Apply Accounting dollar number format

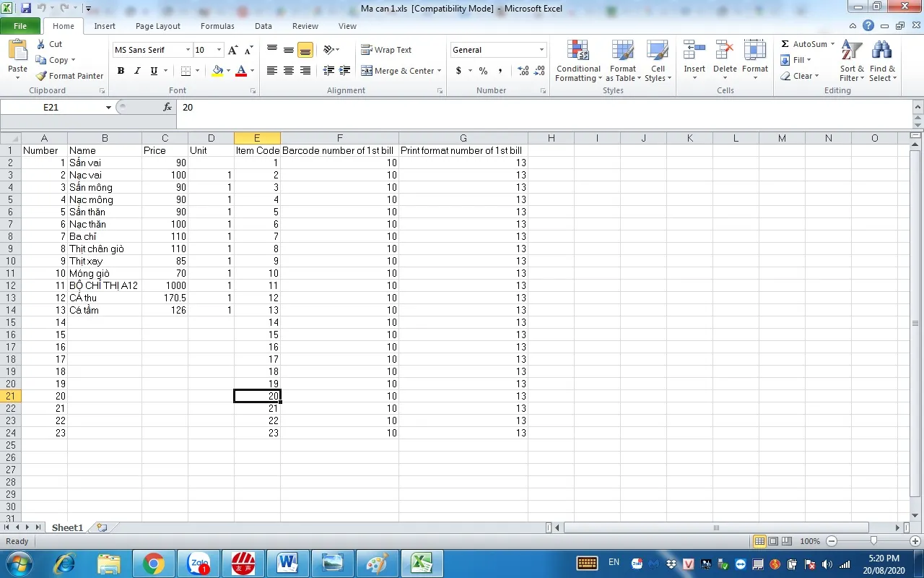458,71
